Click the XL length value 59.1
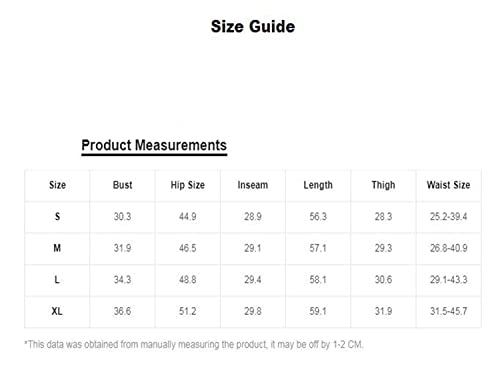This screenshot has width=500, height=367. pos(318,311)
